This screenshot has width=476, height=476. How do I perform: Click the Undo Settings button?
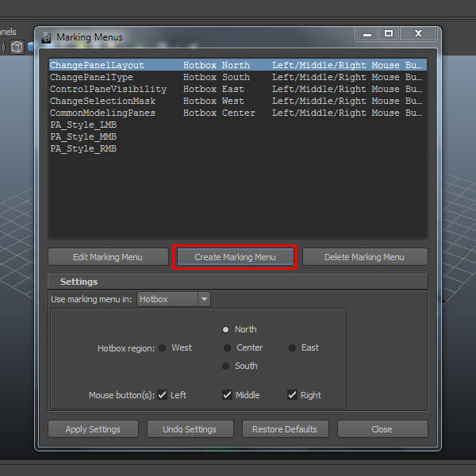pyautogui.click(x=190, y=429)
